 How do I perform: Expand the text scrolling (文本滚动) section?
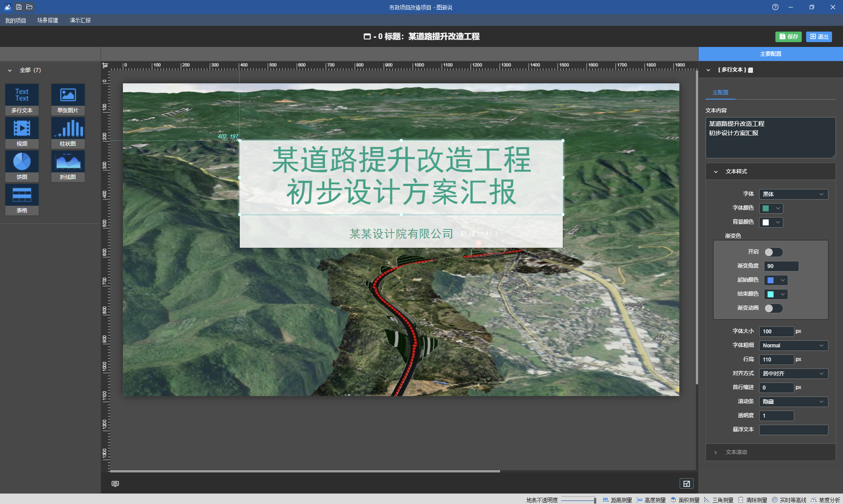pos(736,452)
